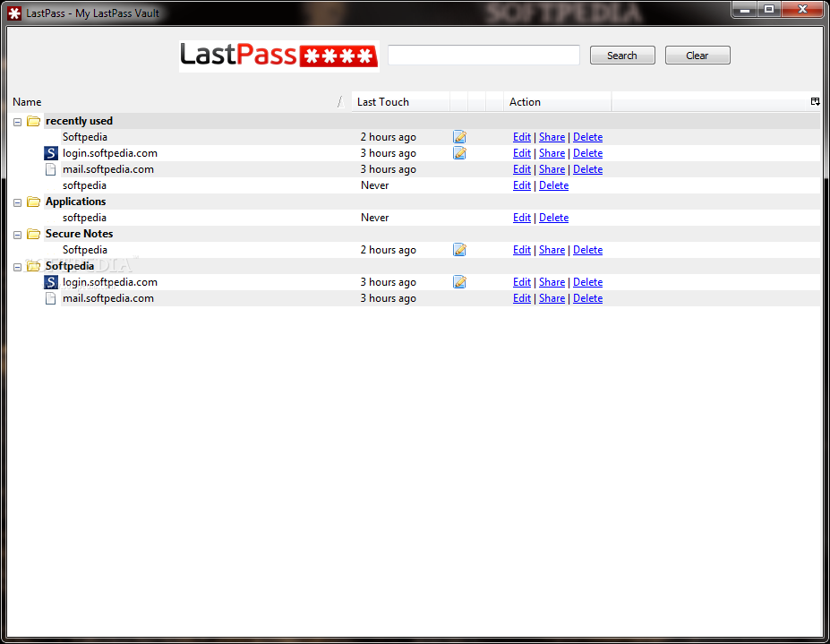Select the 'Secure Notes' group label

pos(79,234)
